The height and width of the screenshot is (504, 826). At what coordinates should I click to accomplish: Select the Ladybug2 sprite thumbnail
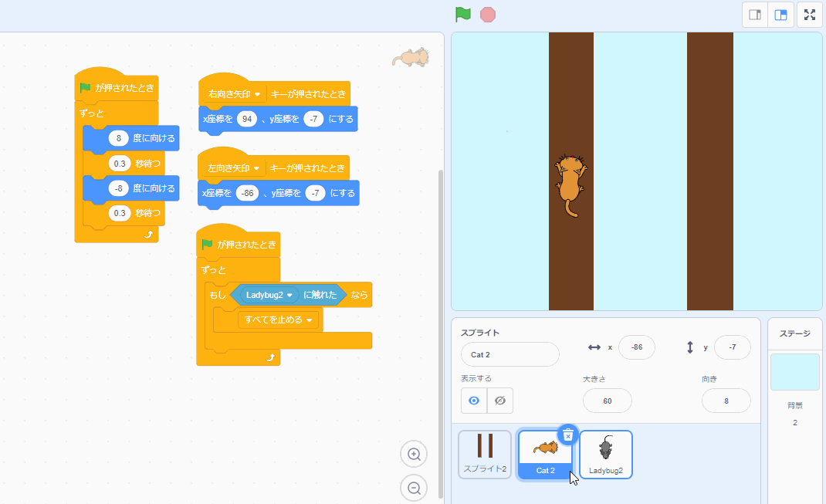(x=606, y=454)
